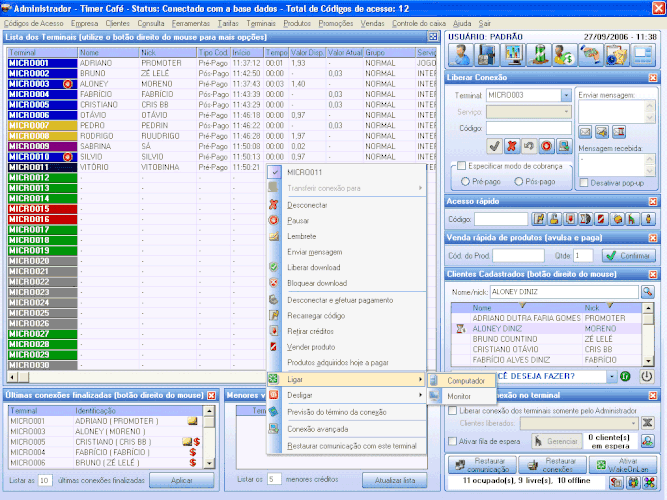The image size is (667, 500).
Task: Click the padlock icon in Acesso rápido
Action: (x=554, y=219)
